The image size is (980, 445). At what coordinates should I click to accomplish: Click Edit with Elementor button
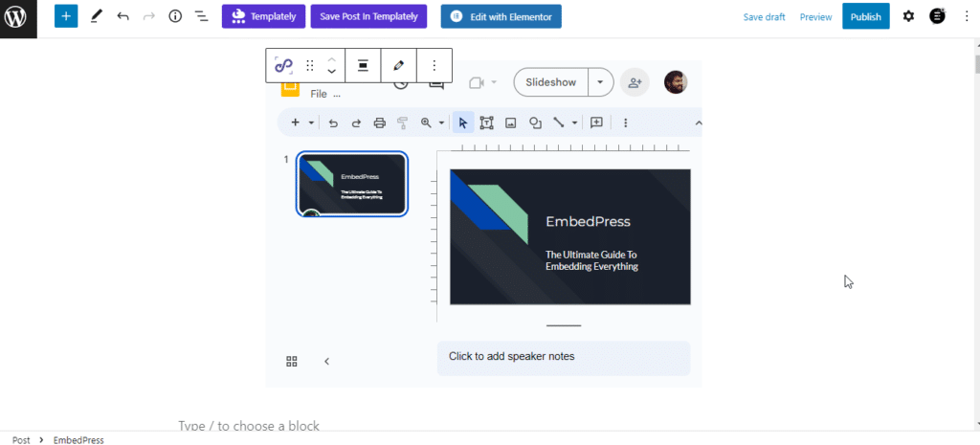pyautogui.click(x=501, y=17)
